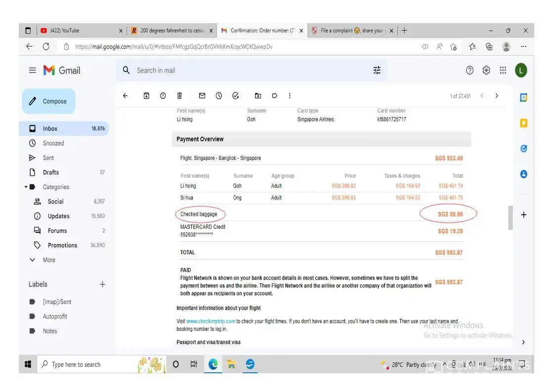This screenshot has width=555, height=392.
Task: Mark the email as unread
Action: 202,96
